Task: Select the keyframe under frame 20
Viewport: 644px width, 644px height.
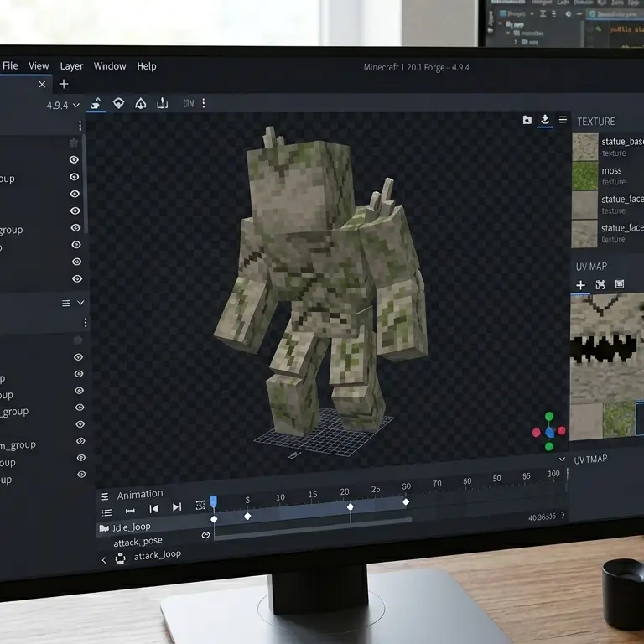Action: pos(351,507)
